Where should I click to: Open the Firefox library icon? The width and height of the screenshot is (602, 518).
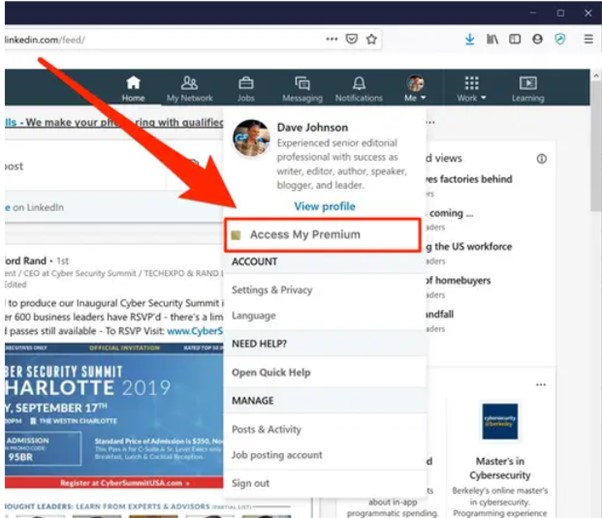tap(493, 40)
